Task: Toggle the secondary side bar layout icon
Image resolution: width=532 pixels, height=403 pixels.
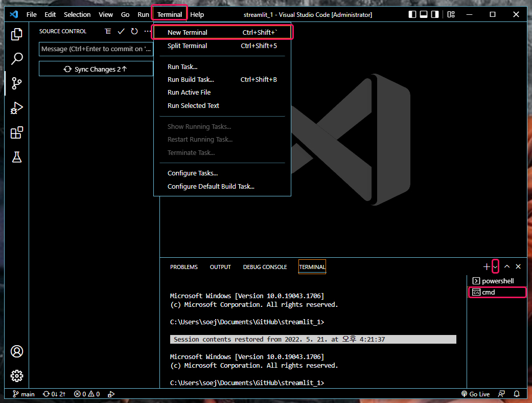Action: (x=434, y=14)
